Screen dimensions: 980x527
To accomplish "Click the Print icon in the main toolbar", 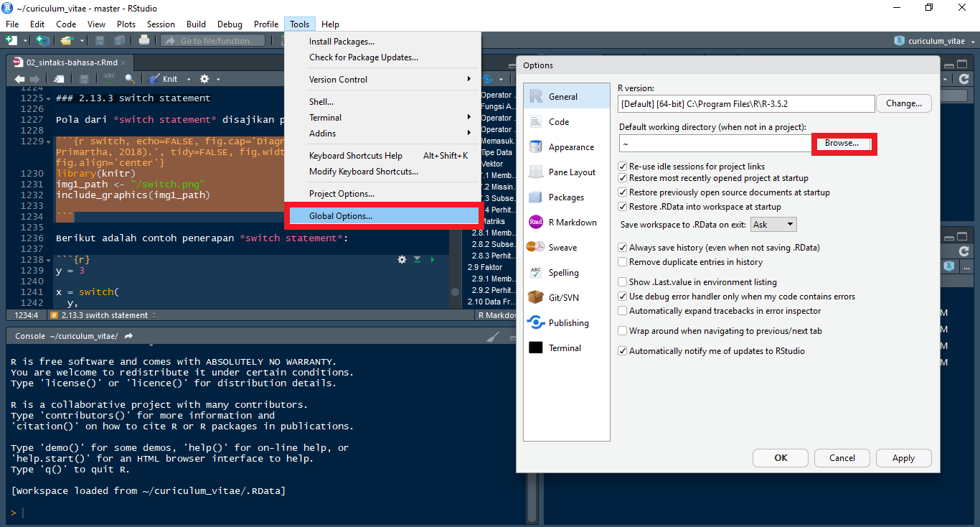I will pyautogui.click(x=143, y=41).
